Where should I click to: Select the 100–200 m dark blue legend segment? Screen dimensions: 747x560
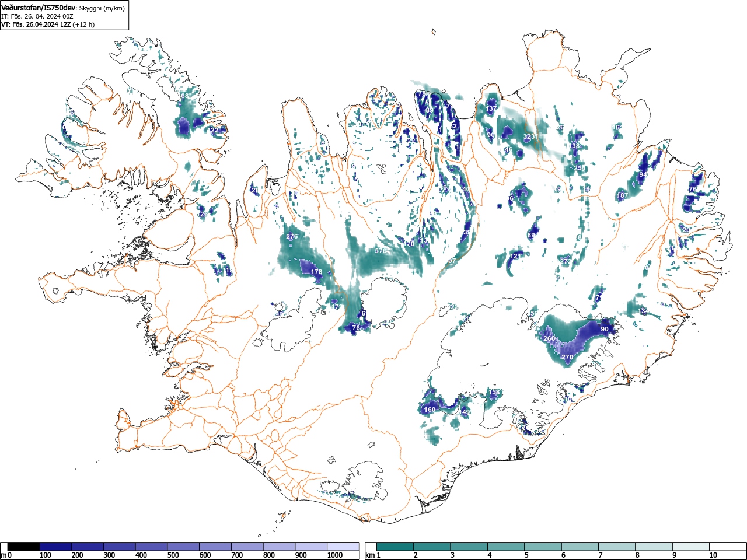coord(55,547)
